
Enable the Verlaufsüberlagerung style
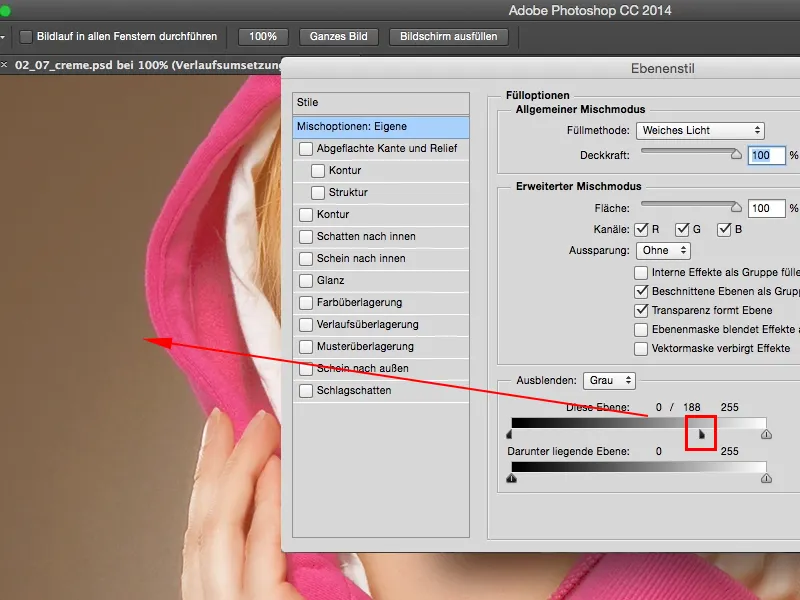click(x=307, y=324)
